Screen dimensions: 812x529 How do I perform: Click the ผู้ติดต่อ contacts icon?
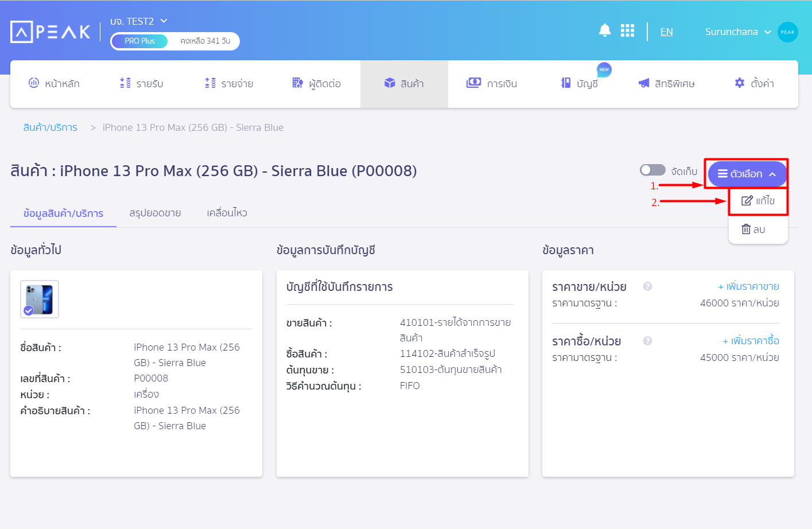pyautogui.click(x=297, y=83)
